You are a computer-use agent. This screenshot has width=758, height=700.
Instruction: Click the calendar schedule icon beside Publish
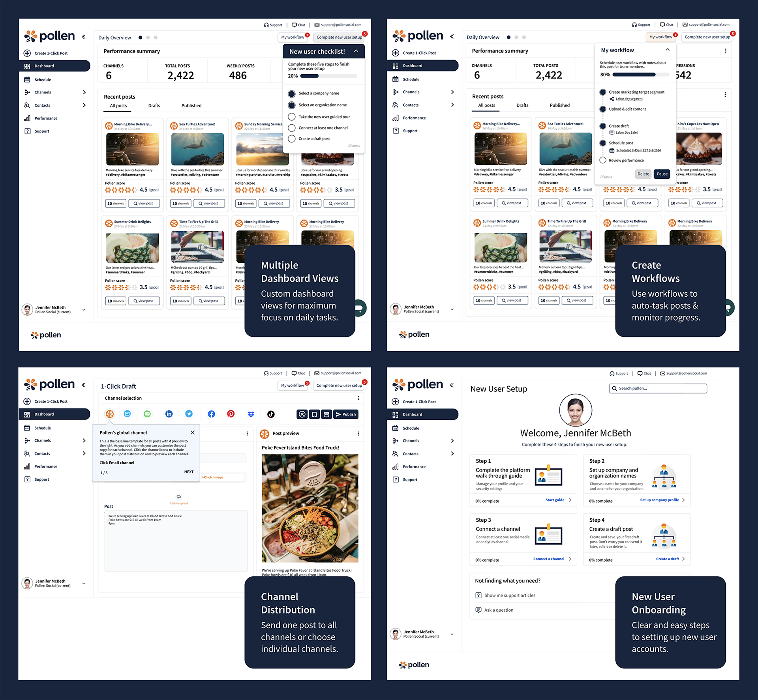[x=326, y=414]
